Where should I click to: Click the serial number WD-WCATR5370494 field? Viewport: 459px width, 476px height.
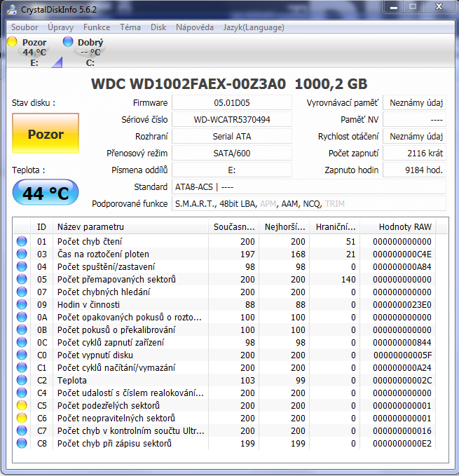pos(232,119)
